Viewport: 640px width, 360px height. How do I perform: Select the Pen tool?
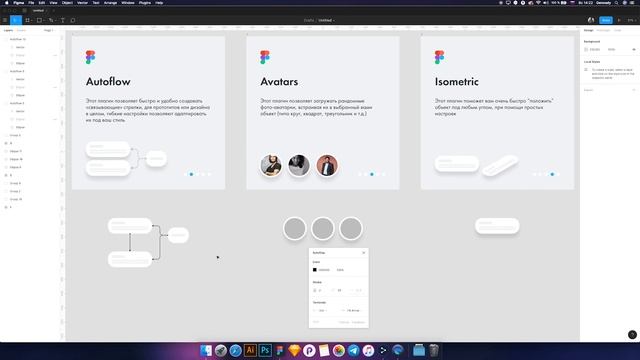tap(51, 20)
